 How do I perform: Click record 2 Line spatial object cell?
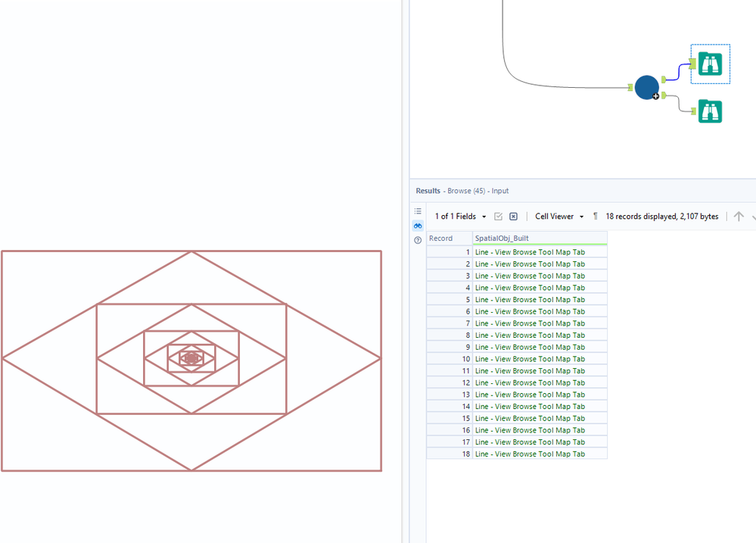pyautogui.click(x=540, y=264)
